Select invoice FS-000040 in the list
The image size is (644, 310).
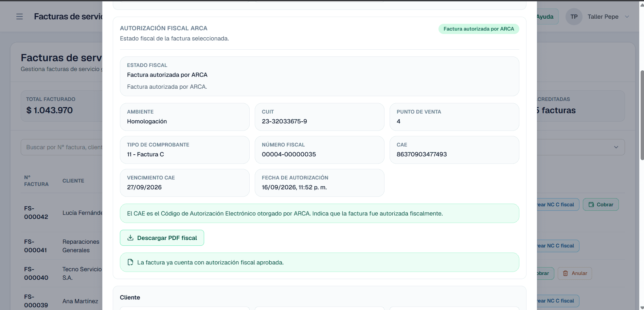pos(36,273)
